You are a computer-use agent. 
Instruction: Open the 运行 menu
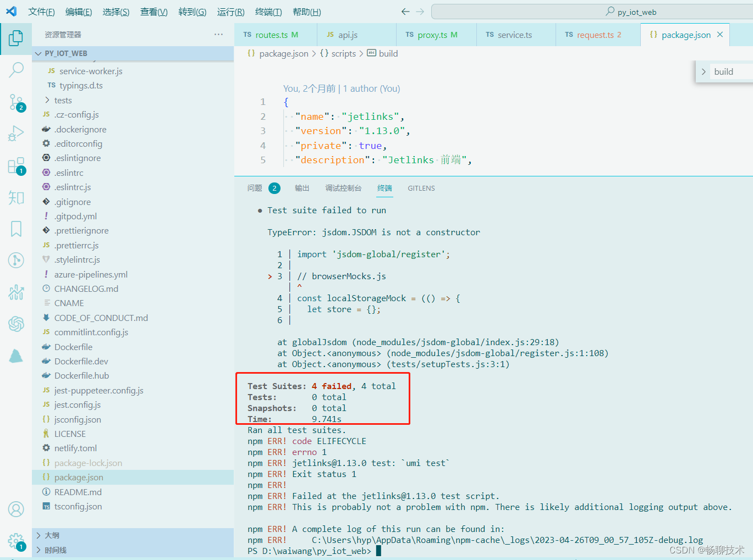click(230, 12)
